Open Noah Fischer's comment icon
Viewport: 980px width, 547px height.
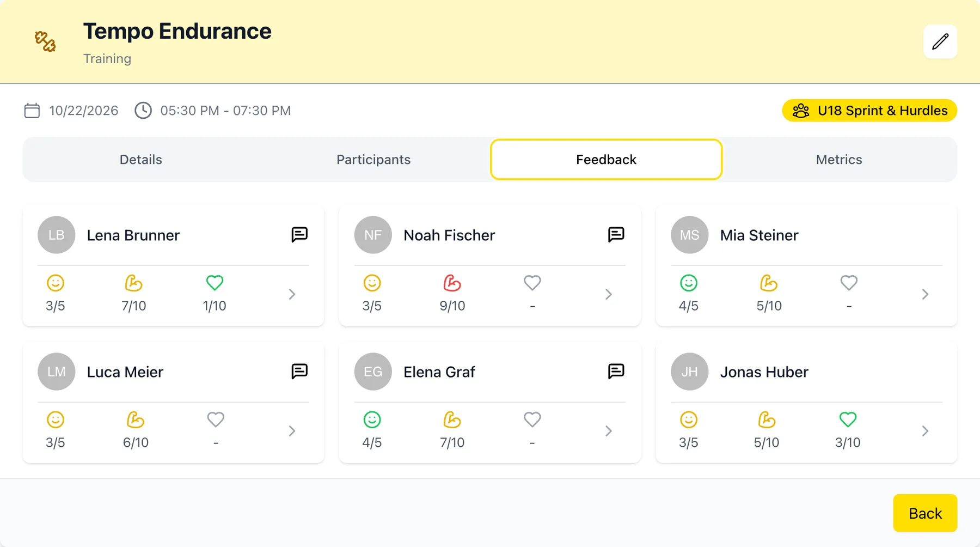[x=616, y=234]
